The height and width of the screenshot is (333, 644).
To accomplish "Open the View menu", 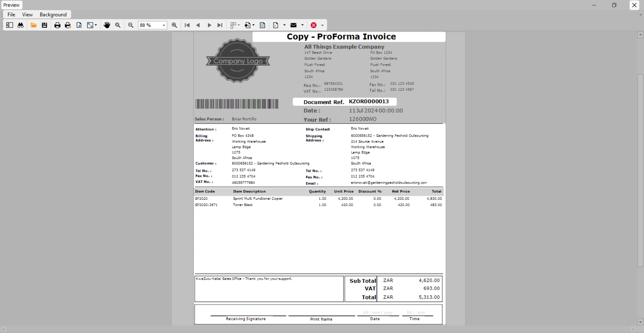I will click(28, 14).
